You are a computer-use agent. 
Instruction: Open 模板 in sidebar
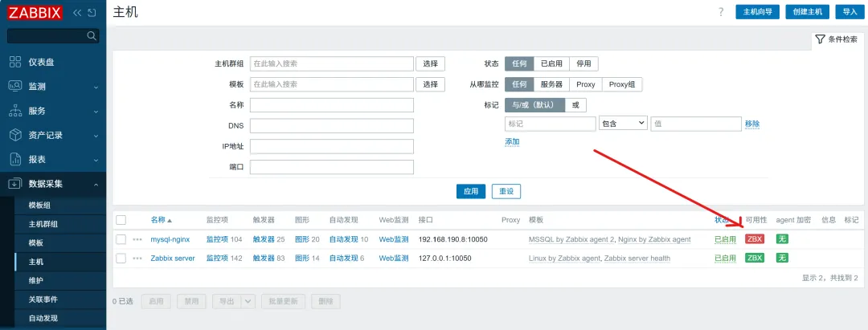[x=36, y=242]
